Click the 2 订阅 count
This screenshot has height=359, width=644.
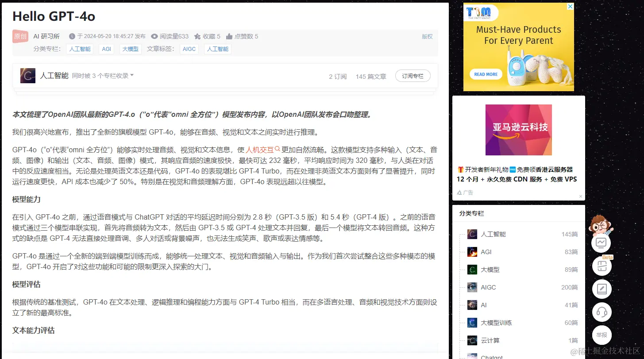[338, 77]
